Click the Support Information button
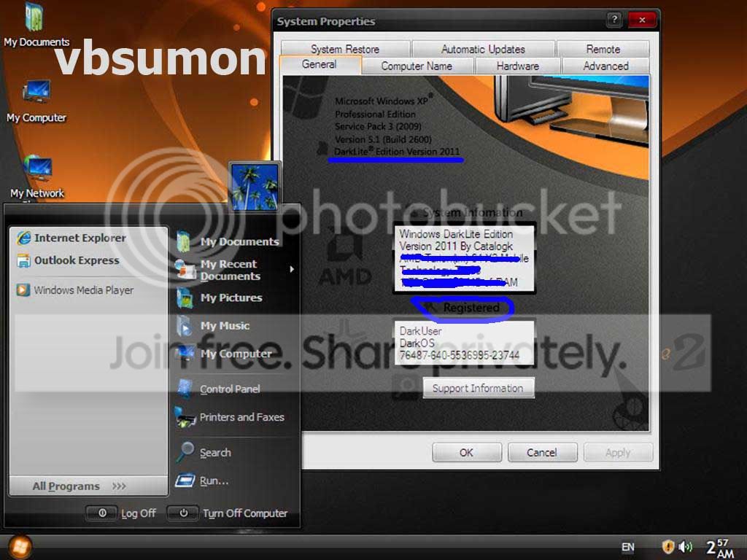Screen dimensions: 747x560 [478, 388]
